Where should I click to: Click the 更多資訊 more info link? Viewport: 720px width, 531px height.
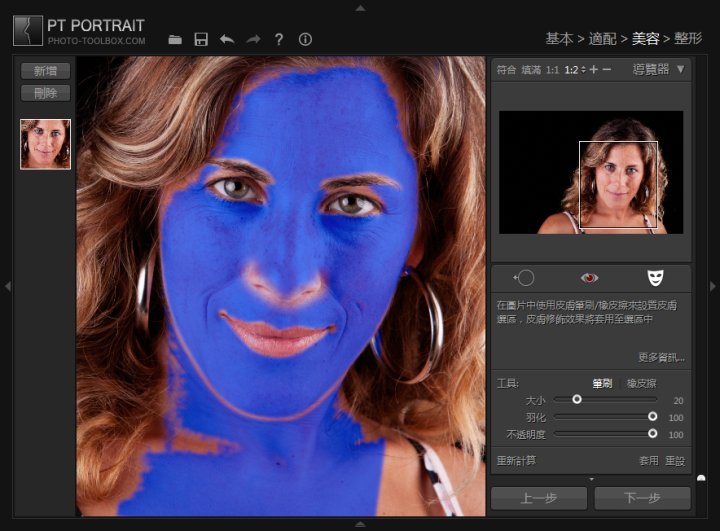pos(661,357)
